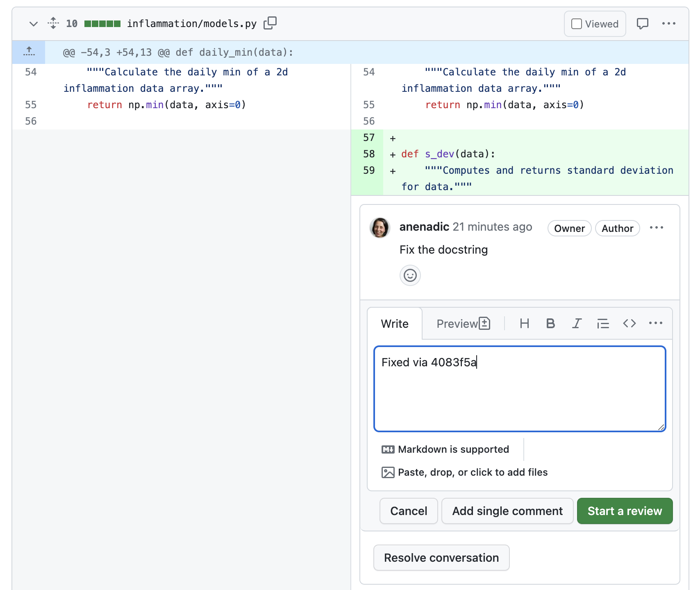Switch to the Preview tab
700x590 pixels.
coord(458,323)
